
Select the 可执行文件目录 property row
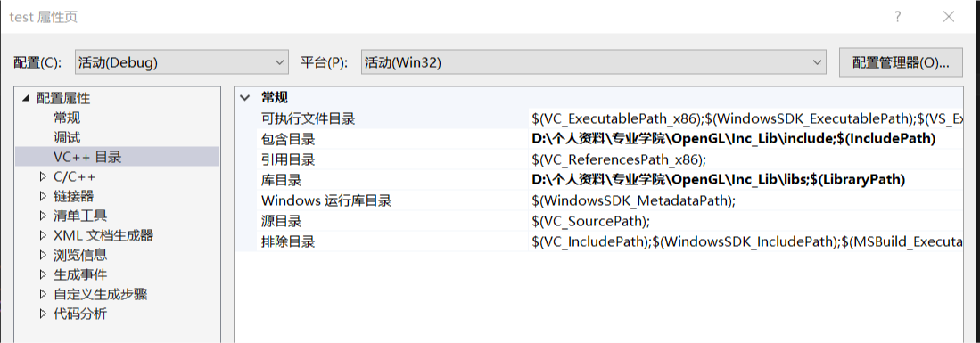(599, 118)
